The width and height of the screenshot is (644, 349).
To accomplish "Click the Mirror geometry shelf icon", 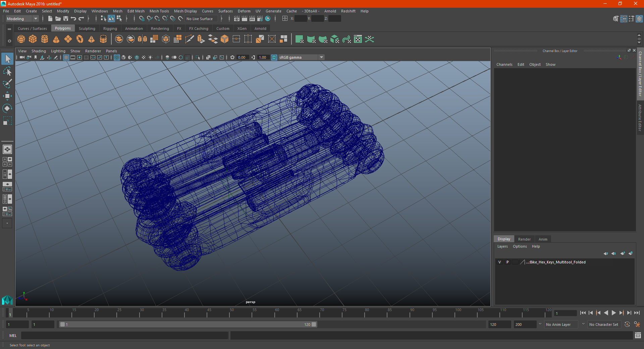I will [x=143, y=39].
